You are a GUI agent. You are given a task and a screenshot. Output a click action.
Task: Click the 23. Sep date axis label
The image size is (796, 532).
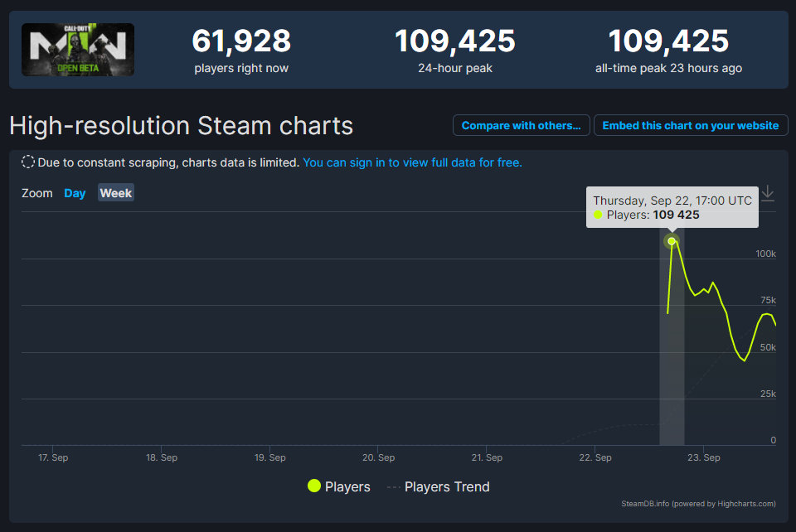(703, 457)
